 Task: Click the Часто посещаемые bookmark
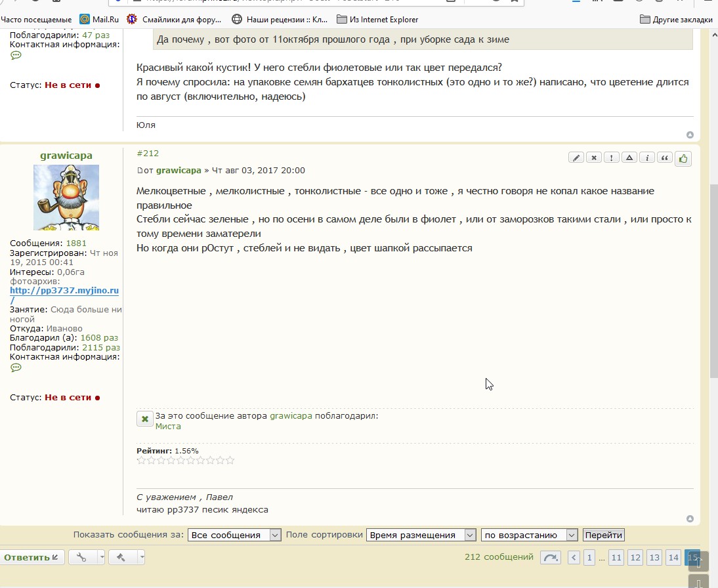(x=36, y=19)
